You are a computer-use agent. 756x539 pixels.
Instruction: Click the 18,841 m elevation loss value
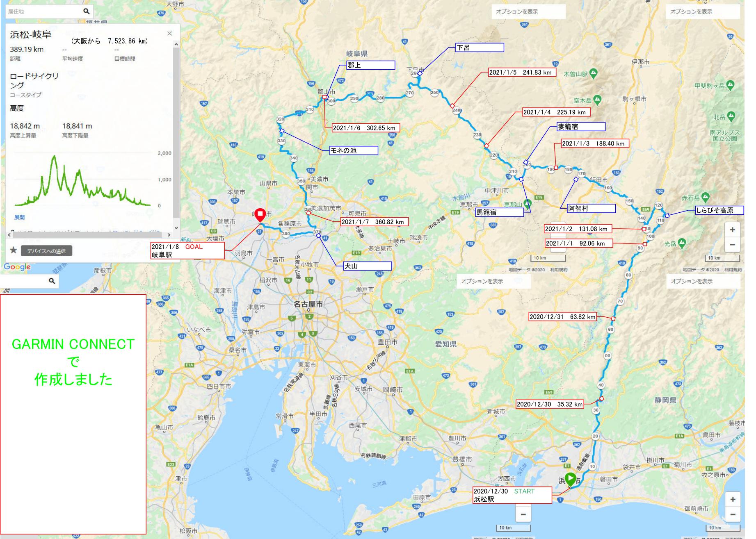coord(77,126)
